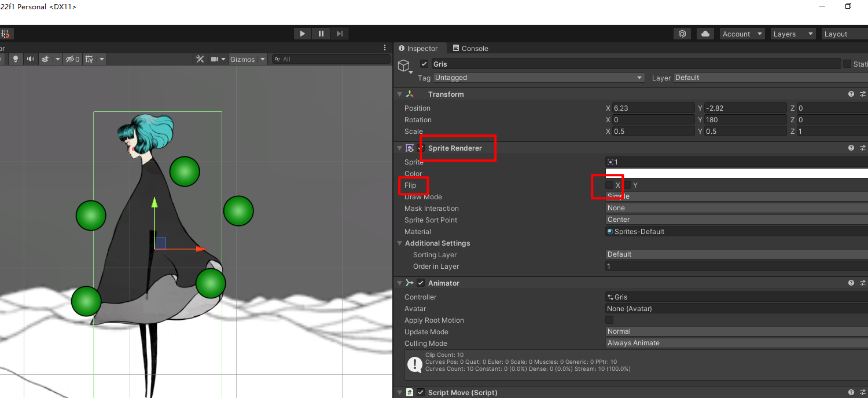Toggle hidden objects visibility icon
Image resolution: width=868 pixels, height=398 pixels.
(x=72, y=59)
